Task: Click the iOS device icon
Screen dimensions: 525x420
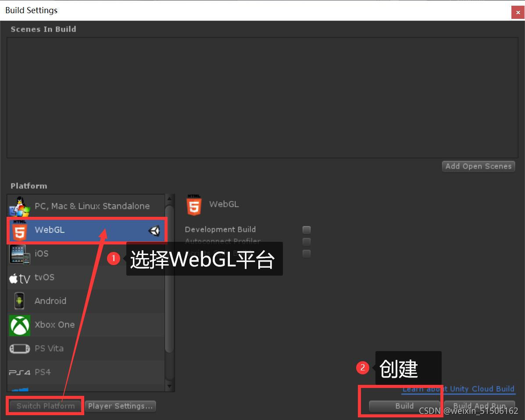Action: tap(20, 254)
